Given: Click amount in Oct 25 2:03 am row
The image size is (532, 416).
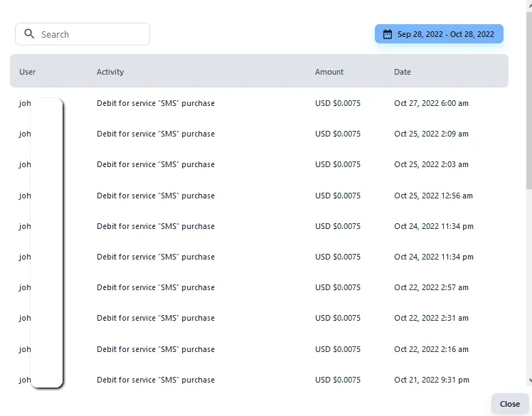Looking at the screenshot, I should coord(338,164).
